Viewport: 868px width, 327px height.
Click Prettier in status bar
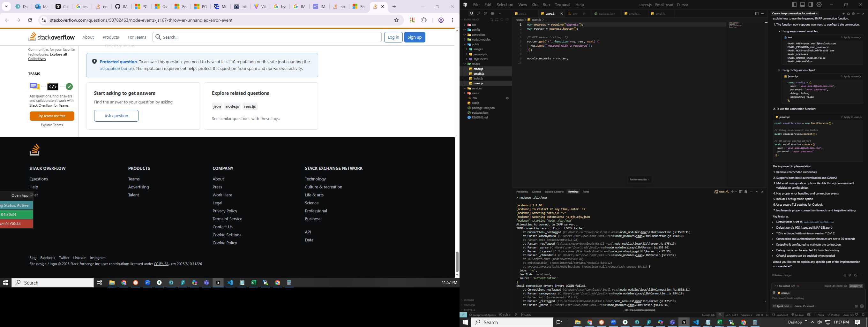tap(833, 315)
